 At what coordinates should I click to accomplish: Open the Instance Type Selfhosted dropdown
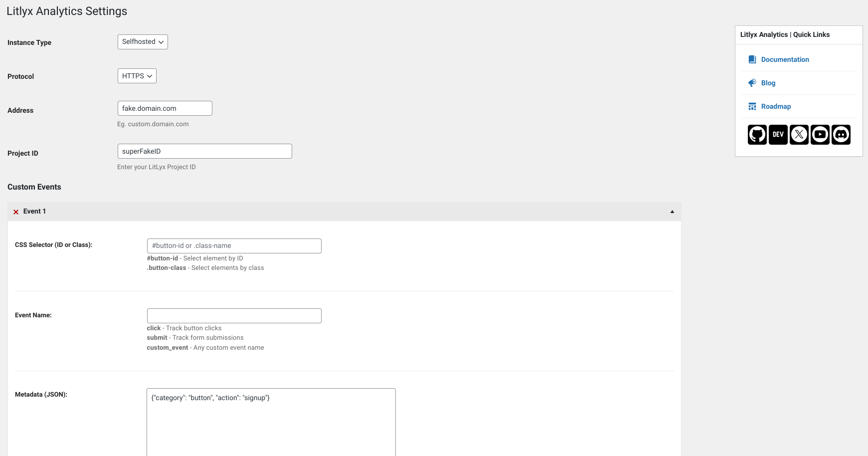tap(143, 42)
